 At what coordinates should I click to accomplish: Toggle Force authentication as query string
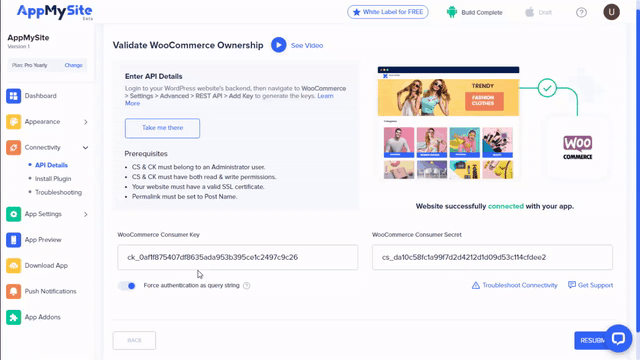click(127, 286)
